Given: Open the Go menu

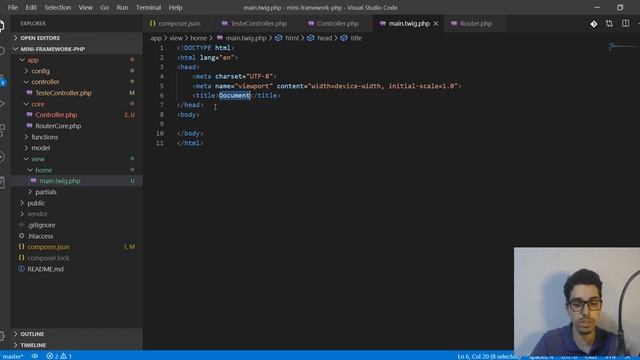Looking at the screenshot, I should tap(104, 7).
